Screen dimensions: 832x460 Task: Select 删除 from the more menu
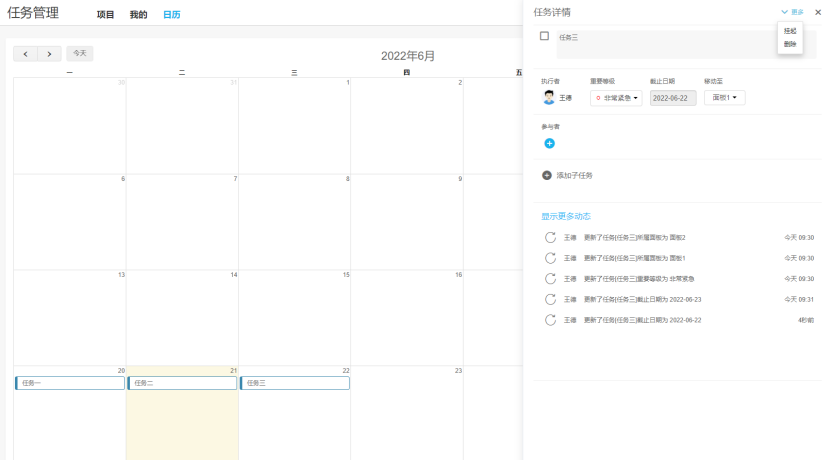coord(790,44)
